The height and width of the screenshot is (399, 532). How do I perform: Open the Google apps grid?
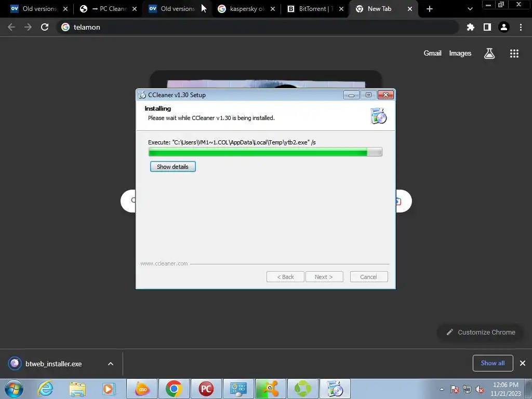(x=514, y=54)
